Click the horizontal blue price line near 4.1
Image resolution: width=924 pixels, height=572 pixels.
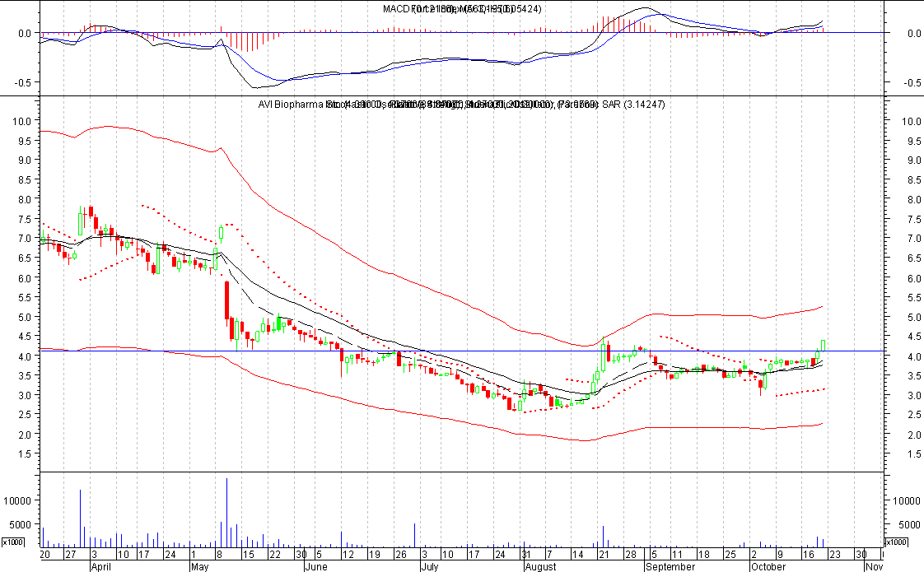point(461,351)
